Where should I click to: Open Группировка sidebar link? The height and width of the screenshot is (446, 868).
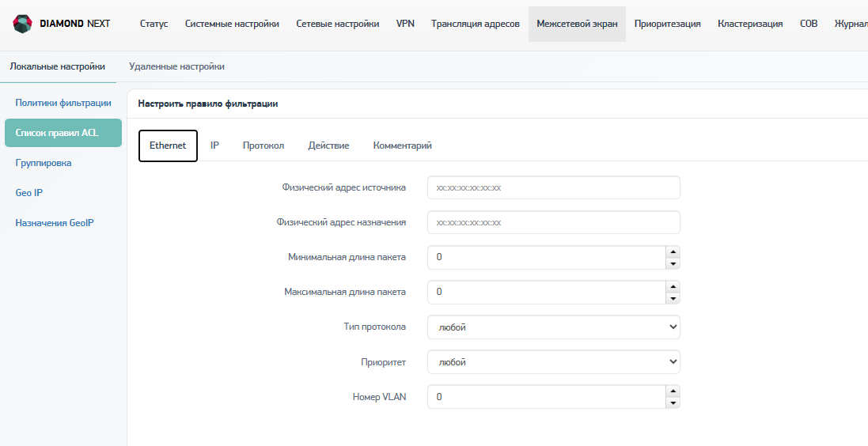click(x=44, y=163)
